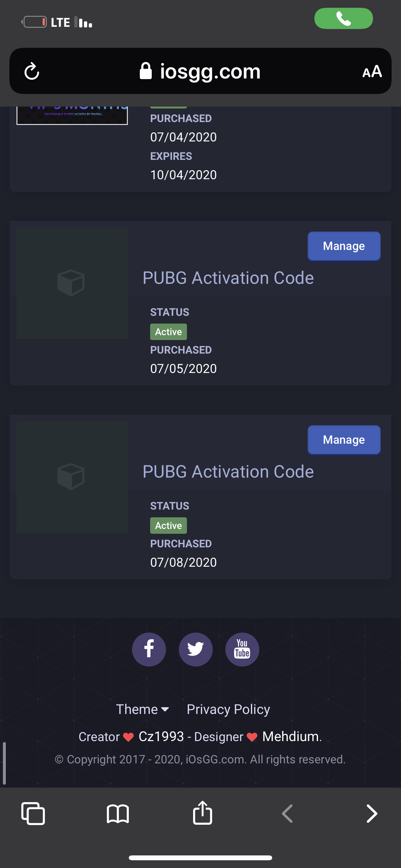Tap the iosgg.com address bar
This screenshot has height=868, width=401.
tap(200, 71)
